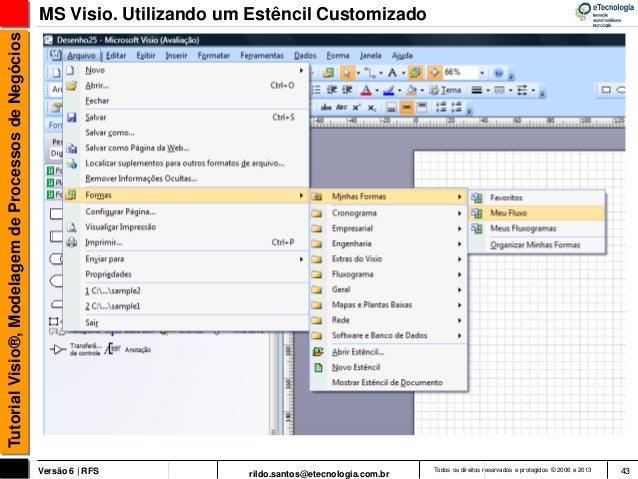Click the Help question mark icon
The image size is (638, 479).
[498, 73]
